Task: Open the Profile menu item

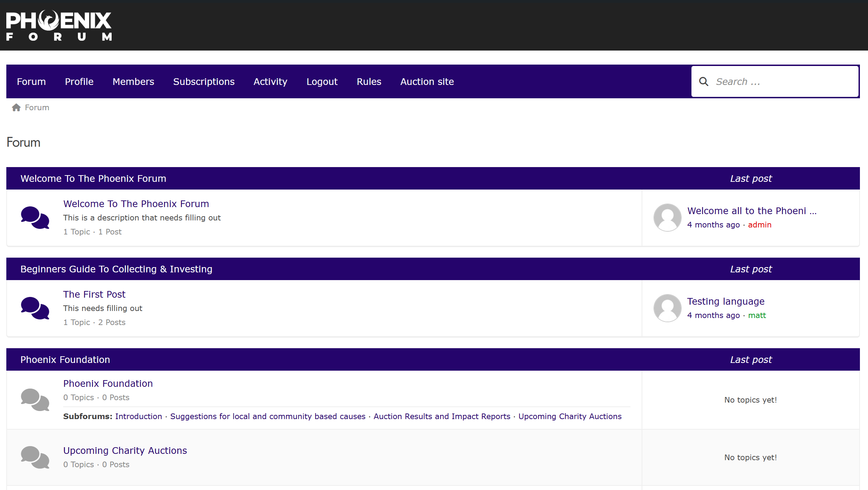Action: pyautogui.click(x=79, y=82)
